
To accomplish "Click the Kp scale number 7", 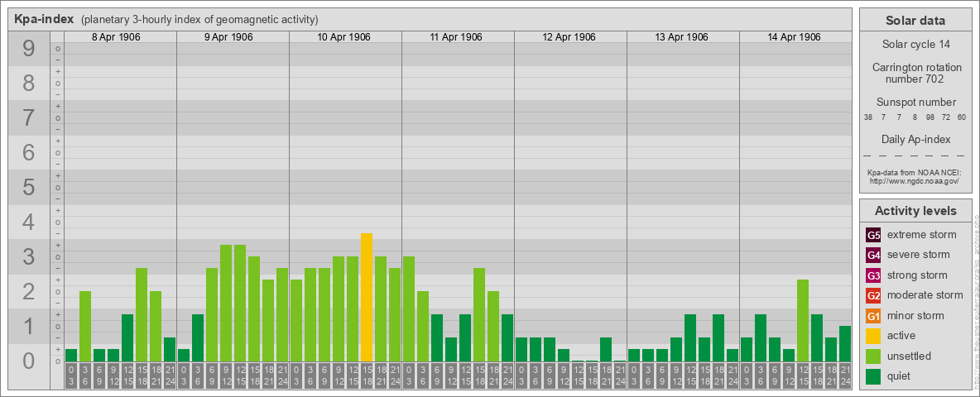I will pyautogui.click(x=28, y=118).
